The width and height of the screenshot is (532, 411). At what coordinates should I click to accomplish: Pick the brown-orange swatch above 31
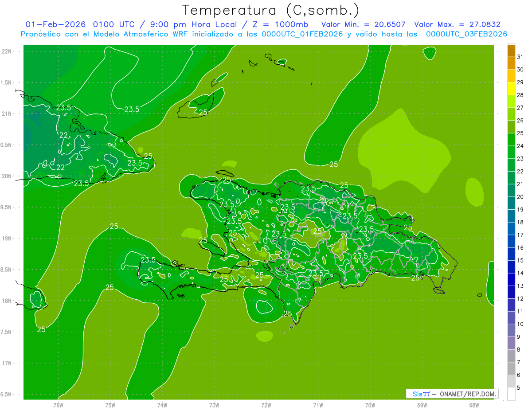[x=511, y=51]
